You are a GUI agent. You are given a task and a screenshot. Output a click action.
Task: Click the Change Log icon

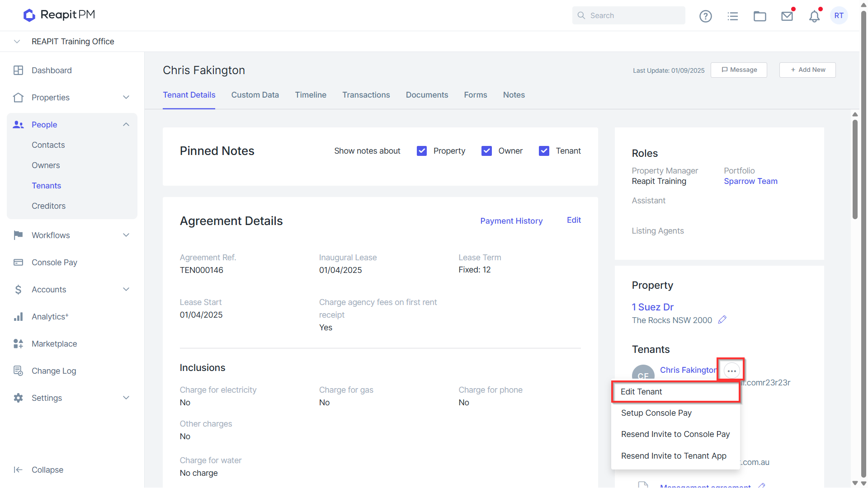click(x=18, y=371)
